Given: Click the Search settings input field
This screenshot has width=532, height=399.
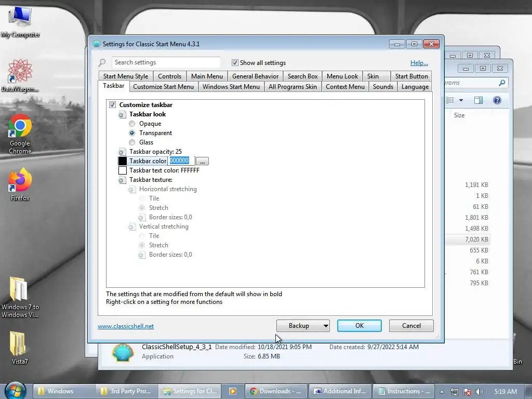Looking at the screenshot, I should point(166,62).
